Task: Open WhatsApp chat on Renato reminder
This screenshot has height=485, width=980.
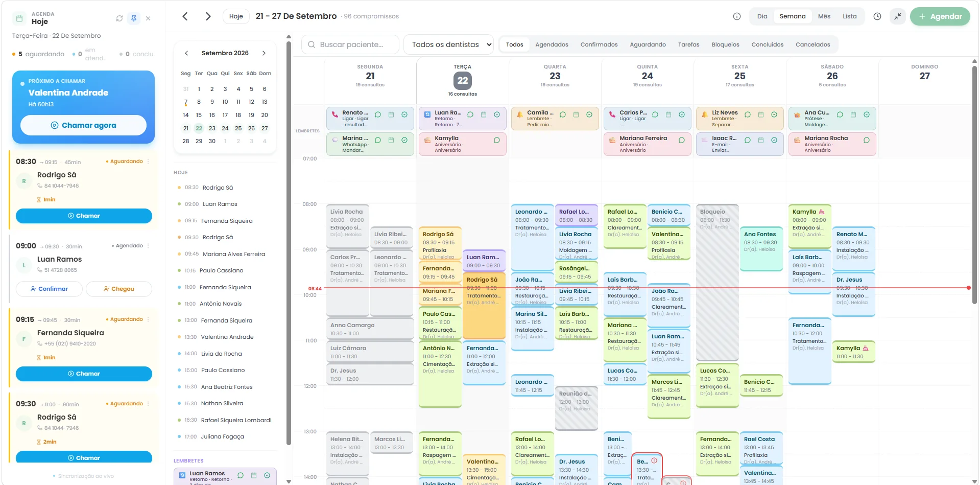Action: click(x=378, y=114)
